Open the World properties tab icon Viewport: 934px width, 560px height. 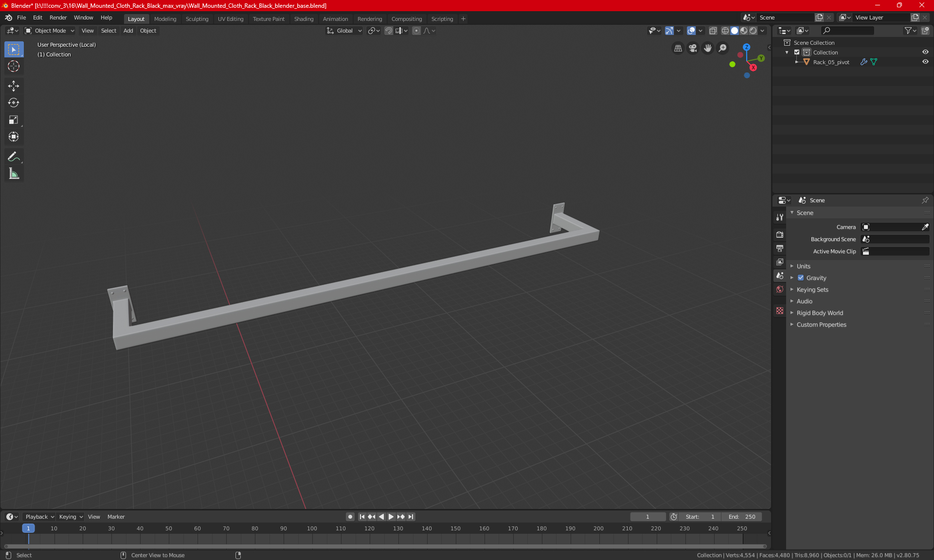tap(780, 289)
